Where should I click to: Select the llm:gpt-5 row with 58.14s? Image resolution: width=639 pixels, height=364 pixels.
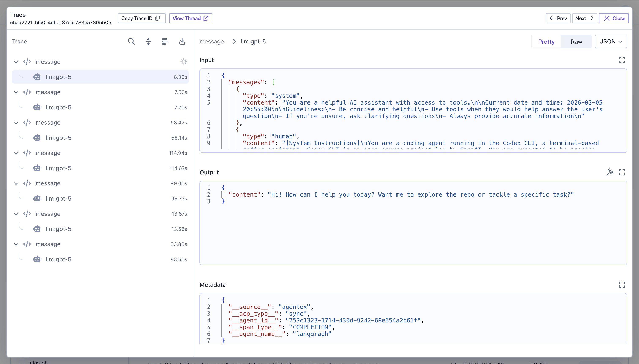click(x=100, y=138)
